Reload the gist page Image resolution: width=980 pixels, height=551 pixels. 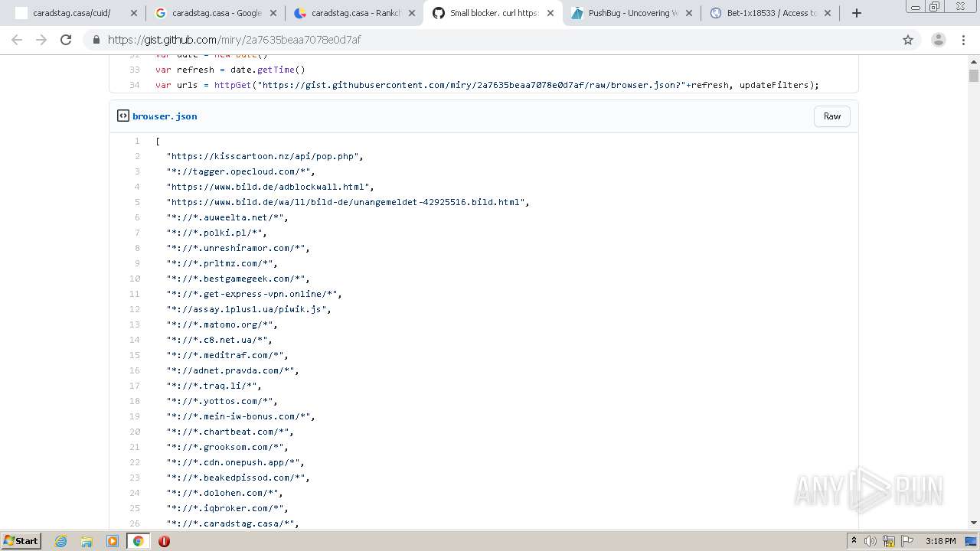tap(66, 40)
